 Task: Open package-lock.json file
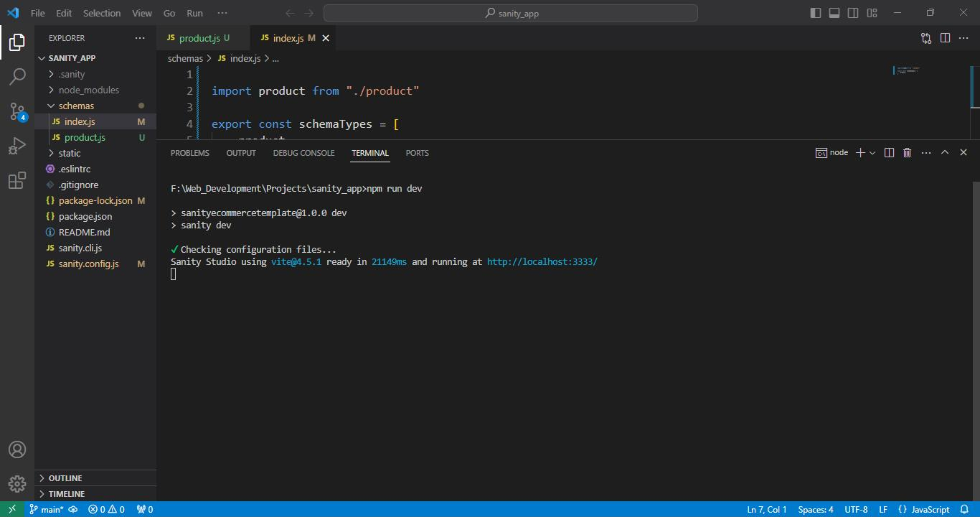click(x=95, y=200)
